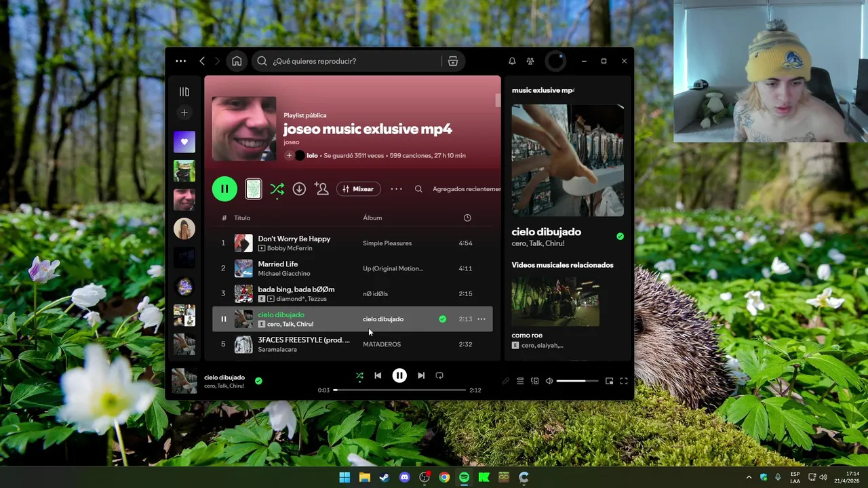Open the 'Simple Pleasures' album link
The width and height of the screenshot is (868, 488).
(387, 243)
